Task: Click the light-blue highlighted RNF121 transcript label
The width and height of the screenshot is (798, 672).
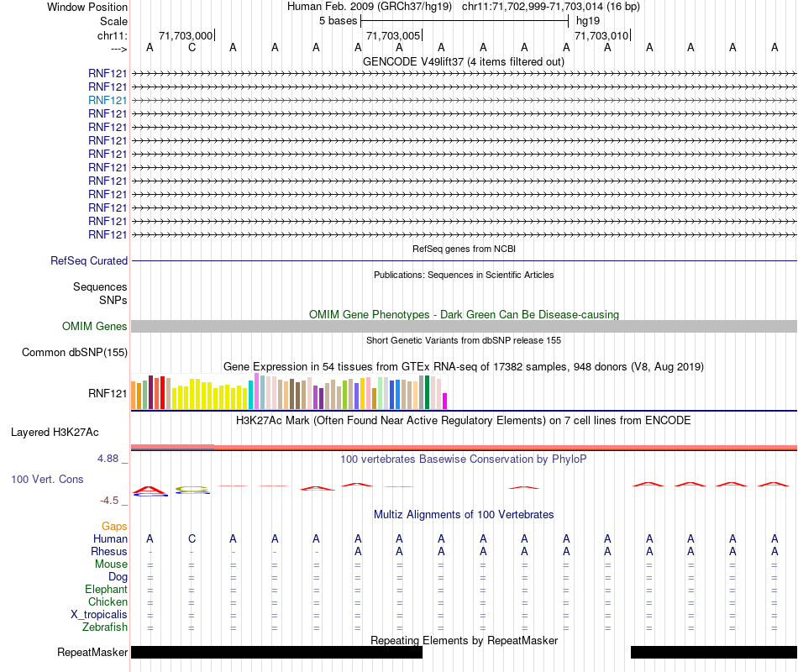Action: 108,100
